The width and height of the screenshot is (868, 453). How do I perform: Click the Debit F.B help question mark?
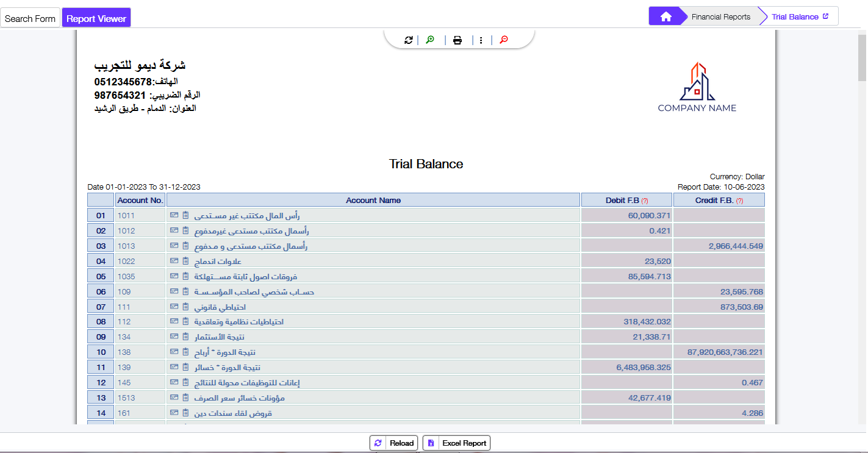645,201
